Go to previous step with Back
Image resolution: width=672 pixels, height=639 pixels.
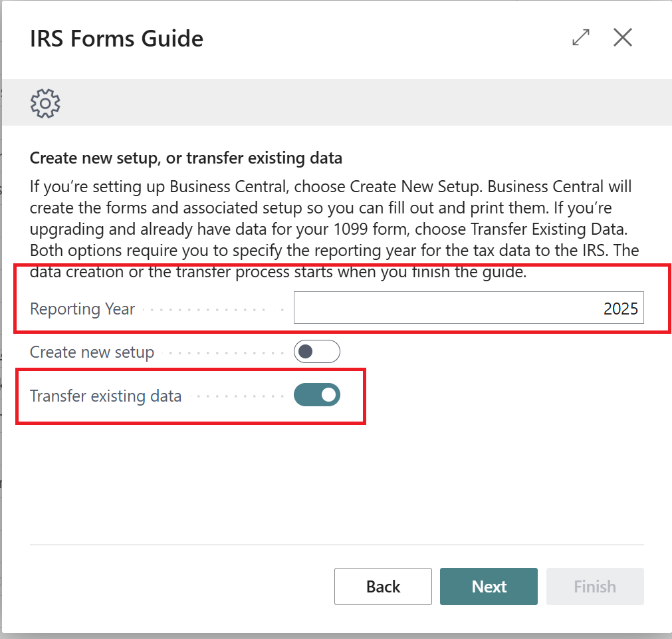tap(383, 586)
